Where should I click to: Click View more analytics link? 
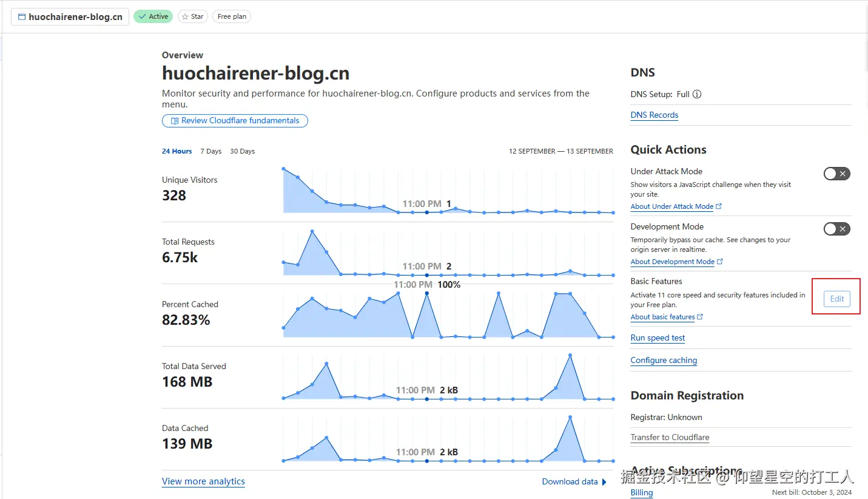[x=203, y=481]
